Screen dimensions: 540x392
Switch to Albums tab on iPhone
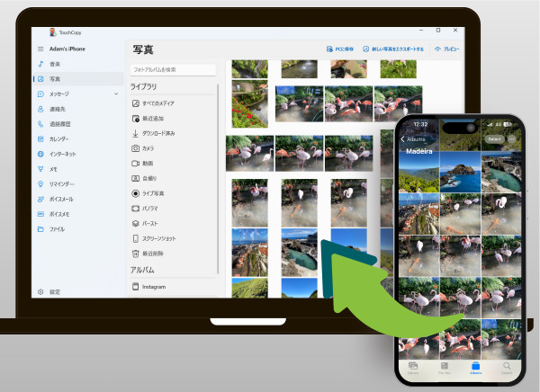[475, 368]
